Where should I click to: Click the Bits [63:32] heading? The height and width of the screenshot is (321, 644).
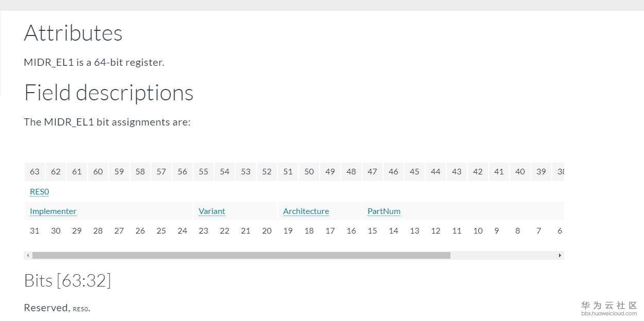67,281
